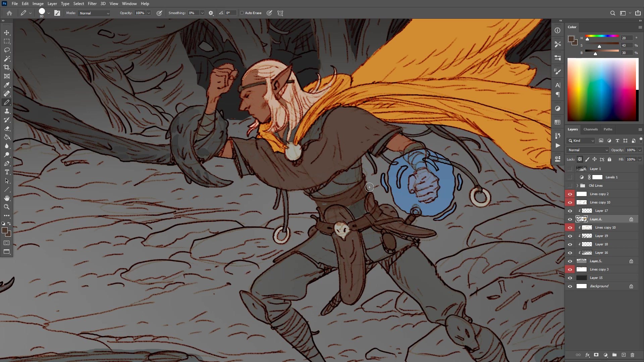Enable the Auto Erase checkbox

[242, 13]
